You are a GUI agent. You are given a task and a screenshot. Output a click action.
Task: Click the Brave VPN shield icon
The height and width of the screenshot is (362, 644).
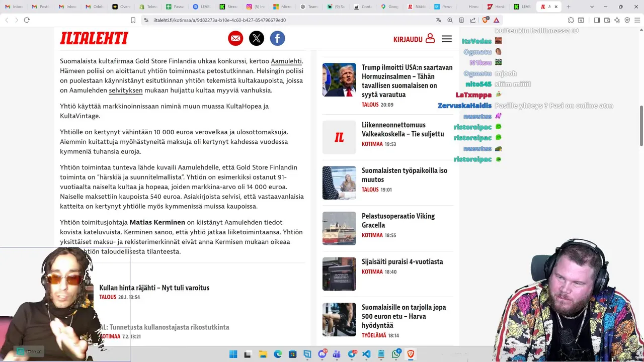[627, 20]
